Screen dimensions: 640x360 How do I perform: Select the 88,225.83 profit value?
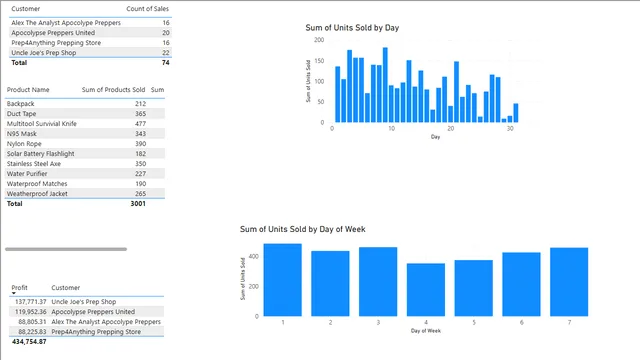tap(32, 331)
